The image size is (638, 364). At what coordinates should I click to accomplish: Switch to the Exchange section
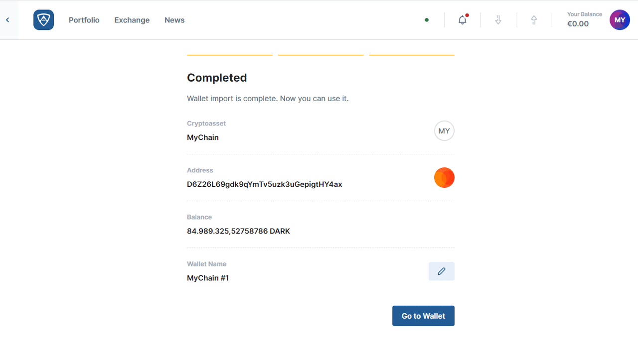[x=132, y=20]
